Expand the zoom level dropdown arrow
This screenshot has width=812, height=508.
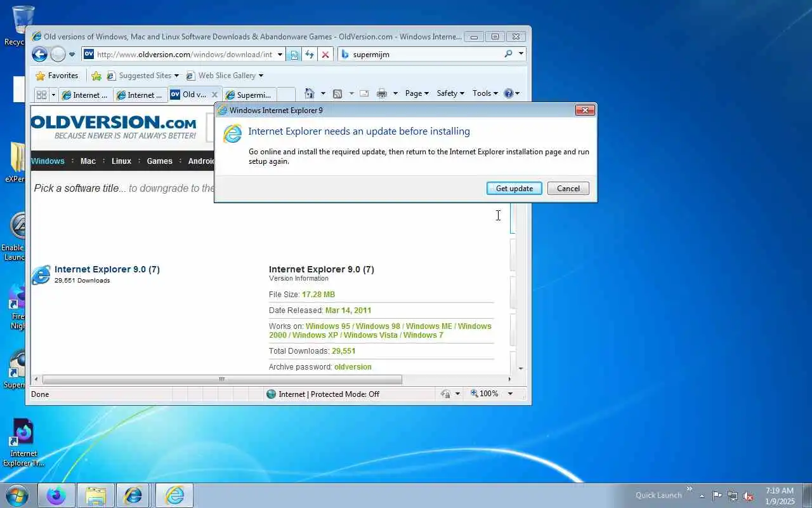point(509,394)
